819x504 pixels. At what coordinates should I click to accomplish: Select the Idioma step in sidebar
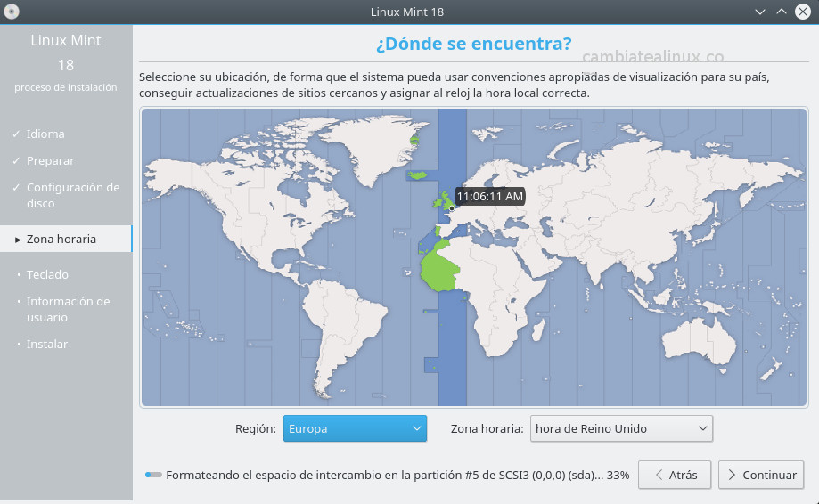click(x=45, y=134)
